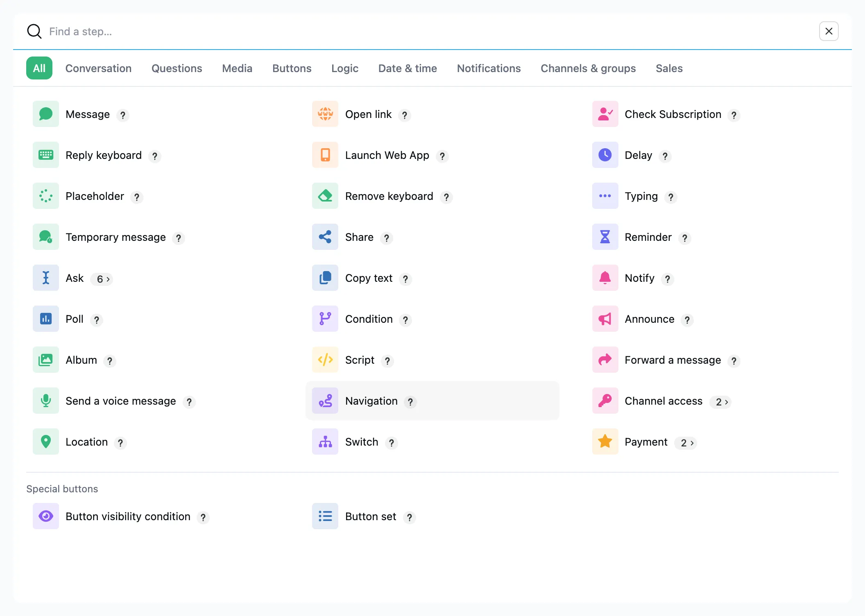
Task: Click the Typing step label
Action: tap(641, 196)
